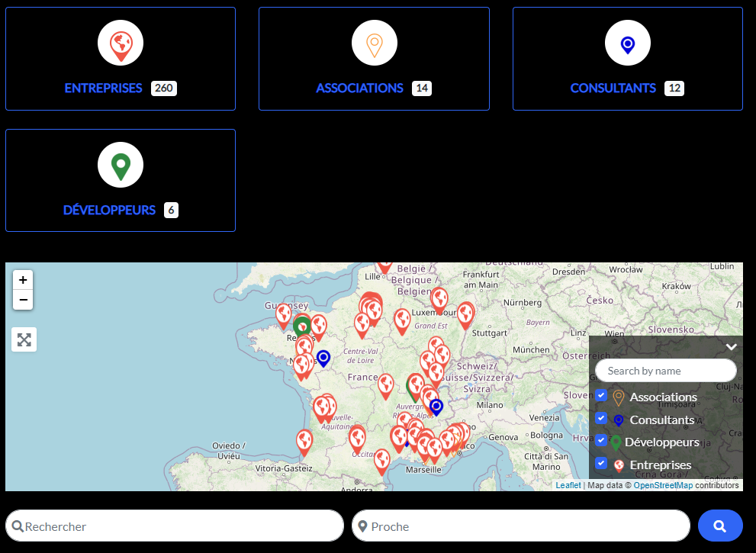Zoom in on the map
This screenshot has width=756, height=553.
[x=23, y=280]
